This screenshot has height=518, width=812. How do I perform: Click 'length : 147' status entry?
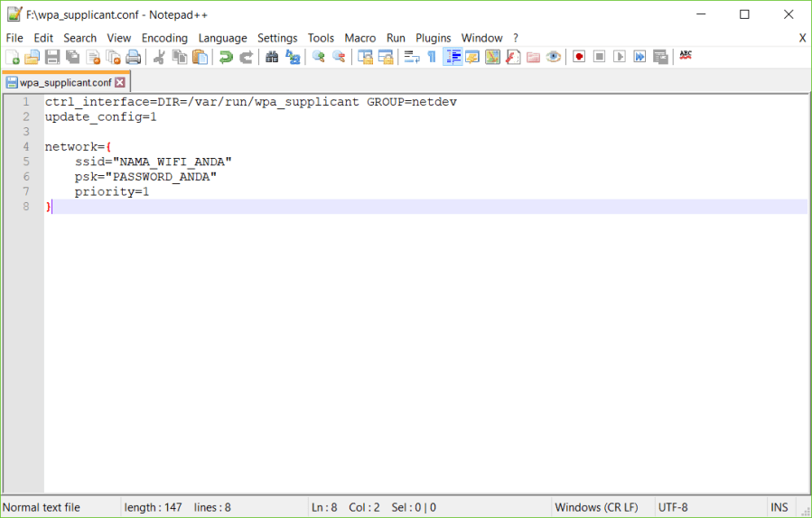154,507
